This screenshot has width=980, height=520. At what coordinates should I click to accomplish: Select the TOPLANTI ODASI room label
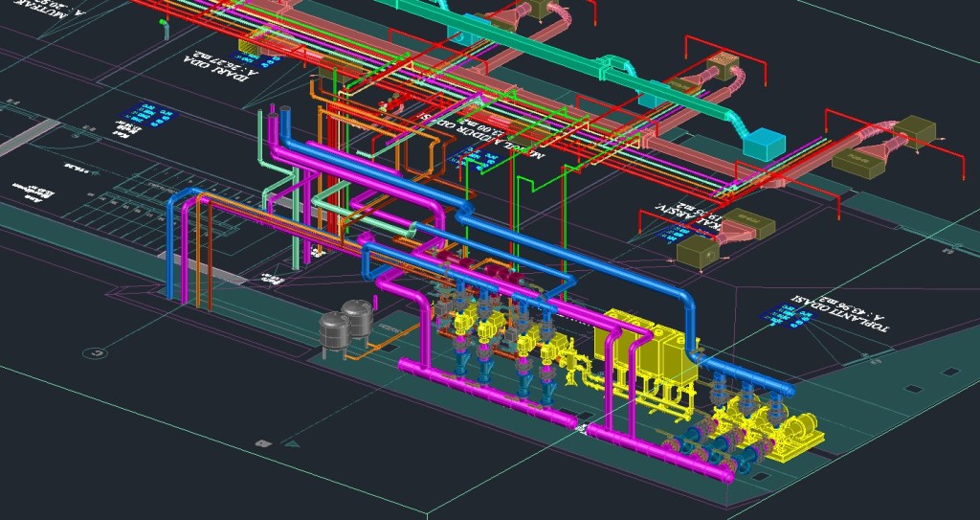pyautogui.click(x=845, y=321)
